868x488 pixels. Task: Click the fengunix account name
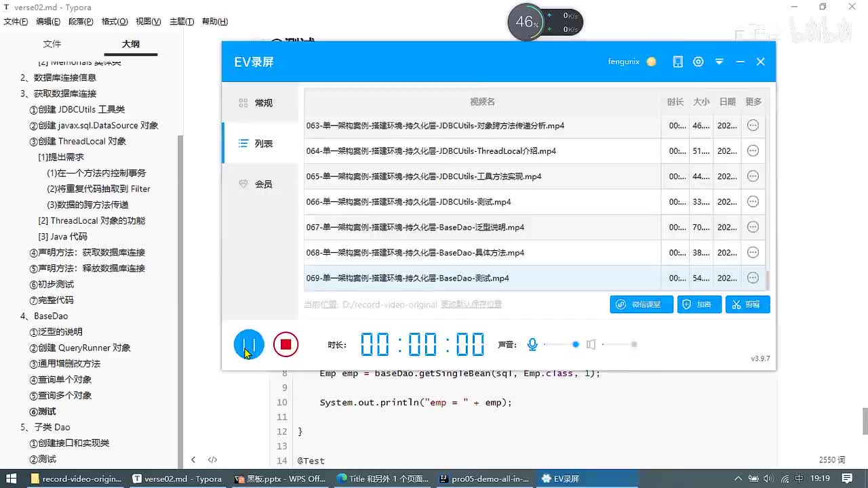(x=623, y=62)
